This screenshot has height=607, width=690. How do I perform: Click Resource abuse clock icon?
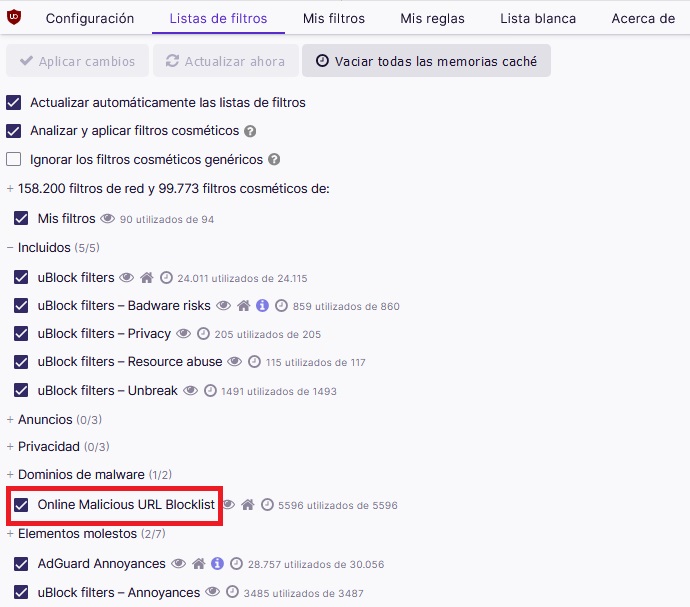[x=254, y=362]
